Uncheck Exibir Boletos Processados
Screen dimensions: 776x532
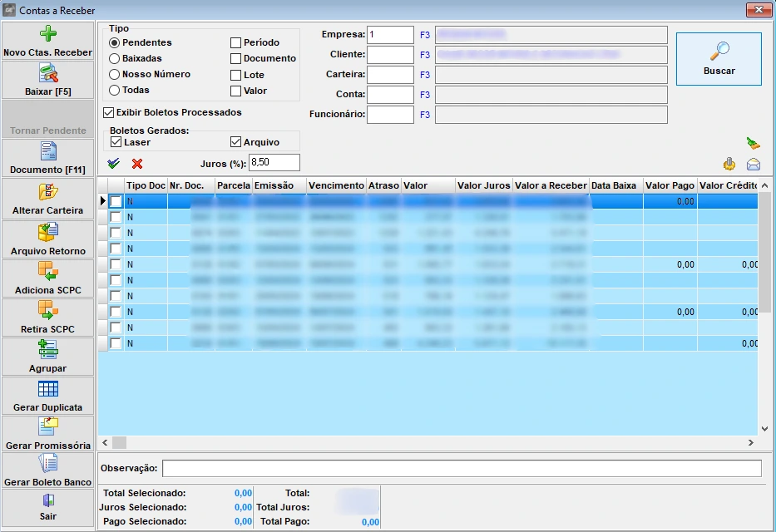(109, 112)
